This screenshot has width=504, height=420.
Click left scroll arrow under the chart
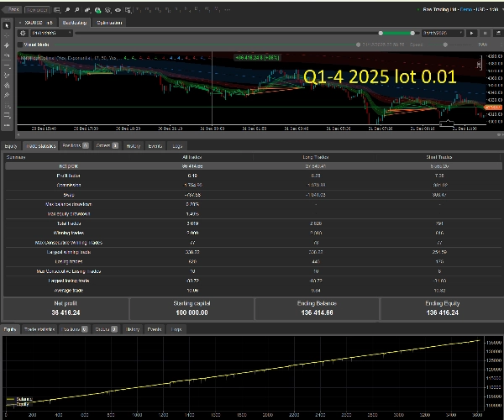click(x=18, y=135)
